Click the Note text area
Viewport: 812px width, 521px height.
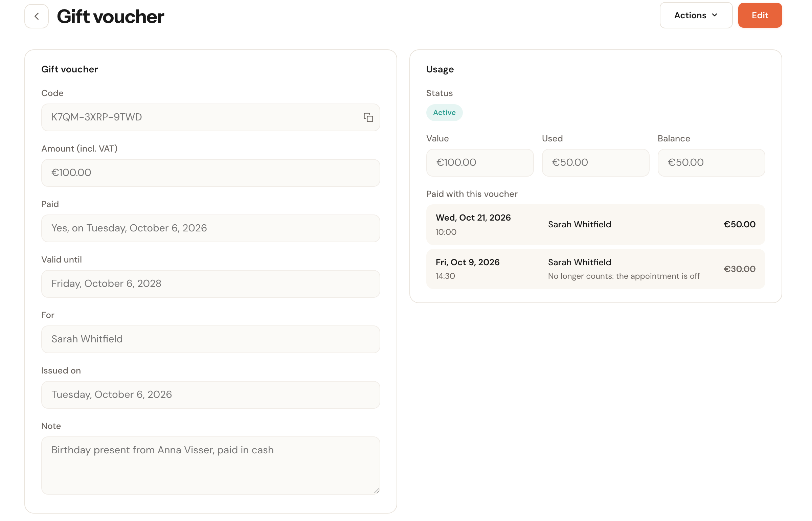[210, 466]
